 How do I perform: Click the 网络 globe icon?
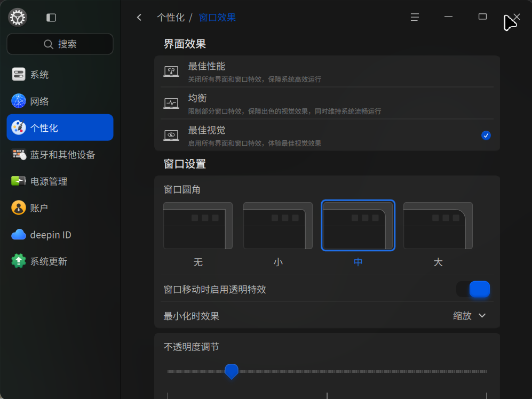tap(19, 101)
